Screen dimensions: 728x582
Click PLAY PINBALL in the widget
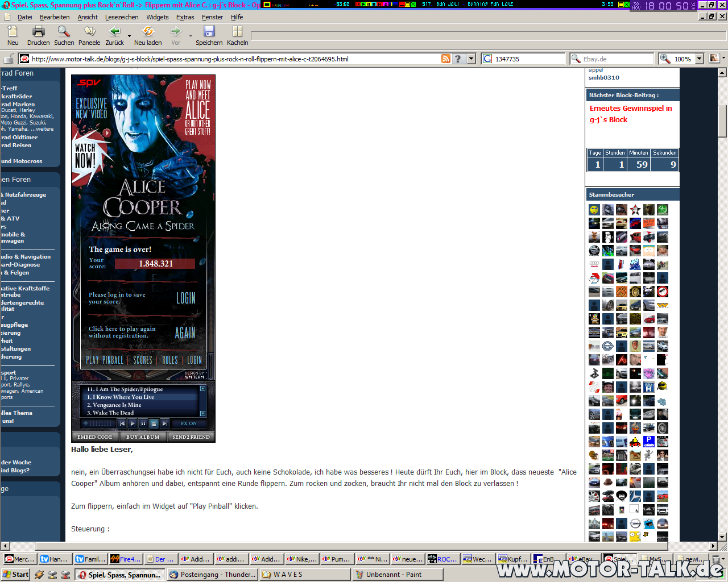105,360
